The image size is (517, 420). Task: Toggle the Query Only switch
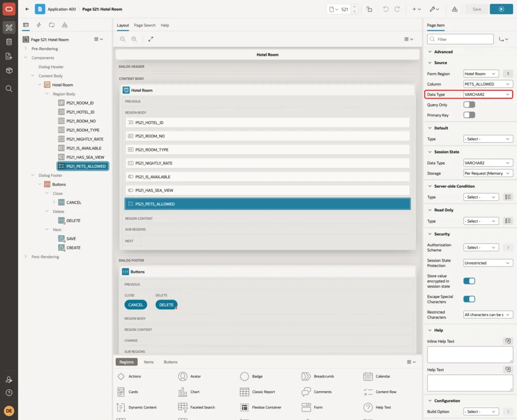pyautogui.click(x=469, y=105)
